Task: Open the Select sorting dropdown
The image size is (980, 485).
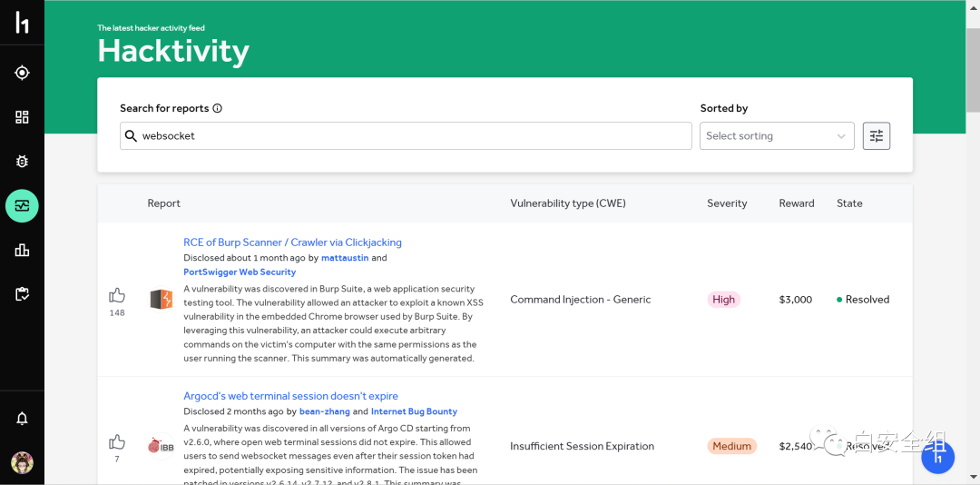Action: coord(777,136)
